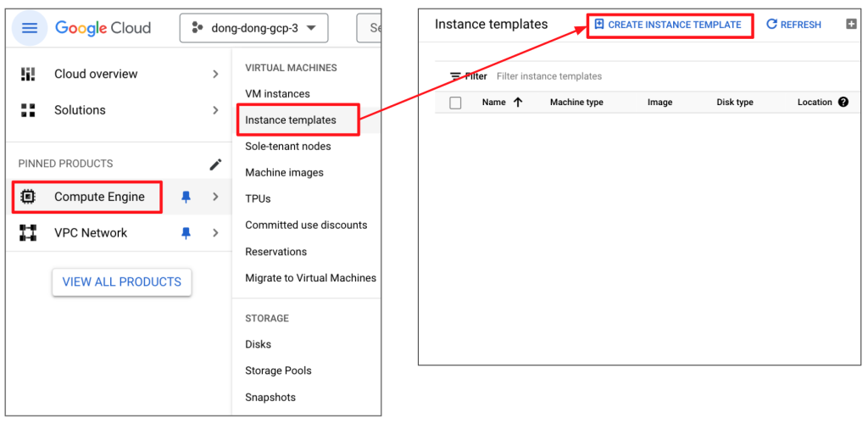Click the REFRESH button
The height and width of the screenshot is (429, 868).
click(793, 25)
